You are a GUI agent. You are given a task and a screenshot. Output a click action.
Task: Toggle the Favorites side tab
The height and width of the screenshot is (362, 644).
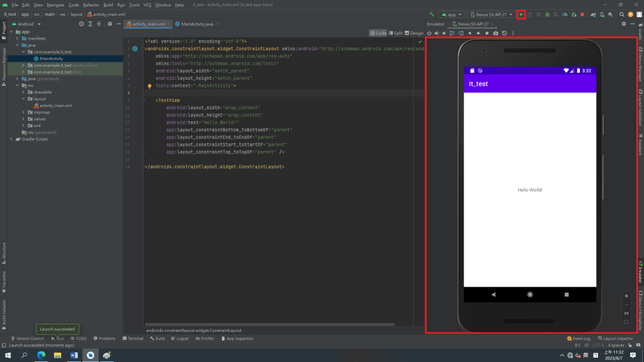point(4,282)
